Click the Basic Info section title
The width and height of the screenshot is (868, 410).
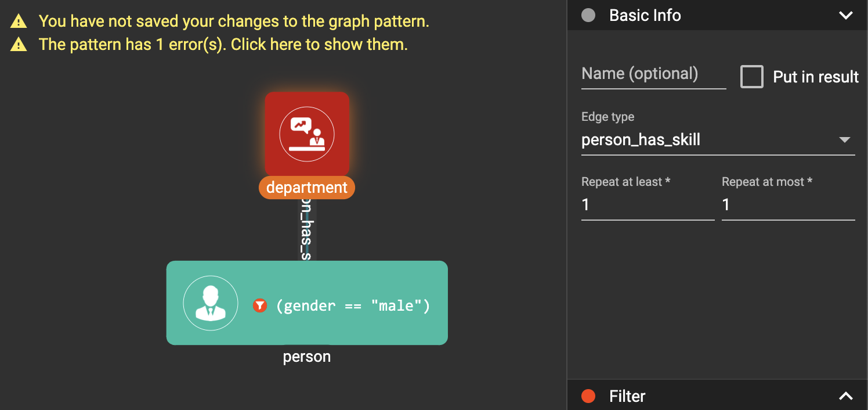645,16
